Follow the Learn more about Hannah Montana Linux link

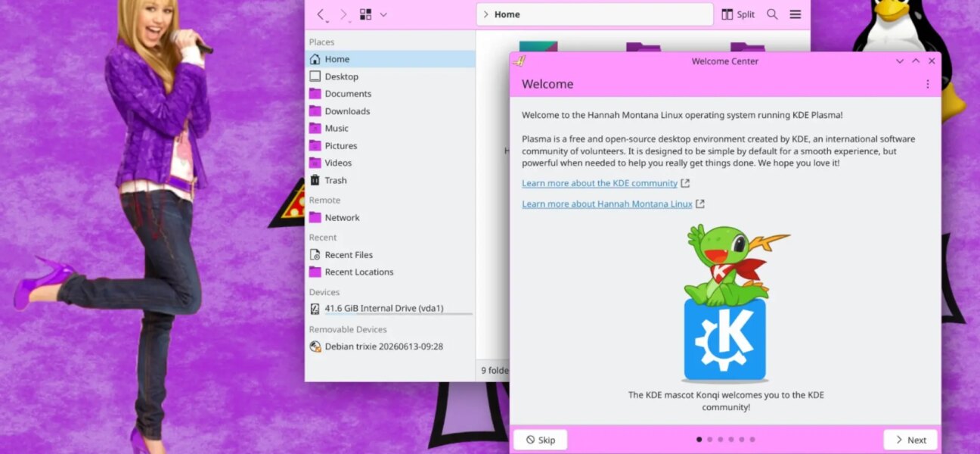(607, 204)
